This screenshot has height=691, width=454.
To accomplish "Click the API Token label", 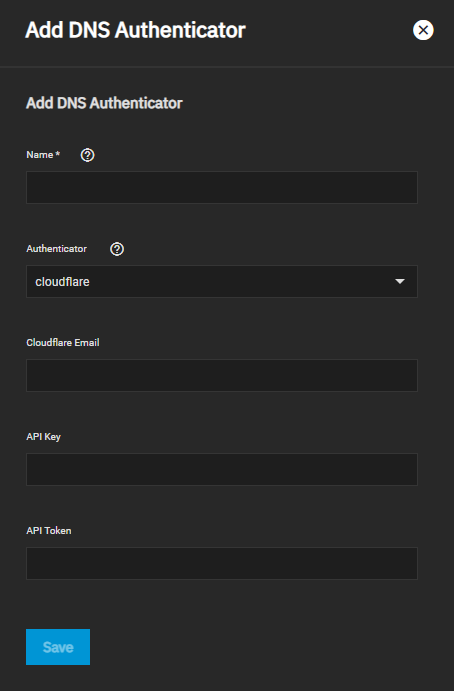I will pos(49,531).
